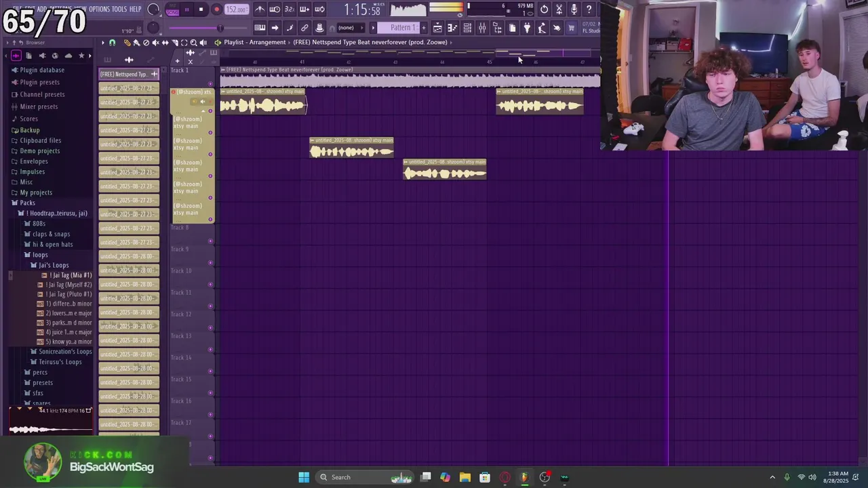Toggle the speaker icon on the (@shzoom) track header
This screenshot has width=868, height=488.
point(202,102)
